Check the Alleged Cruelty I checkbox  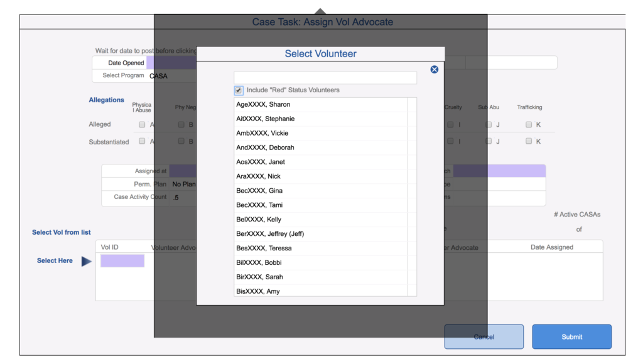tap(450, 125)
